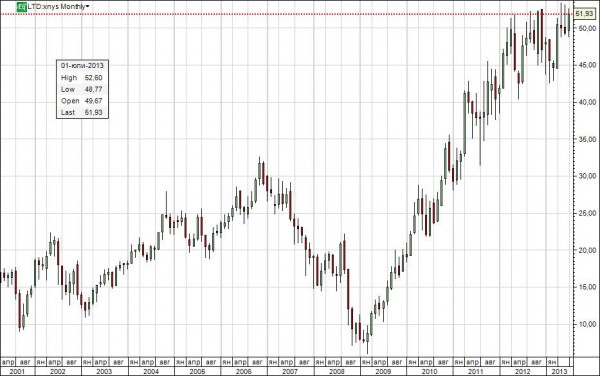Screen dimensions: 600x376
Task: Click the 51,93 last price tag on the axis
Action: 584,14
